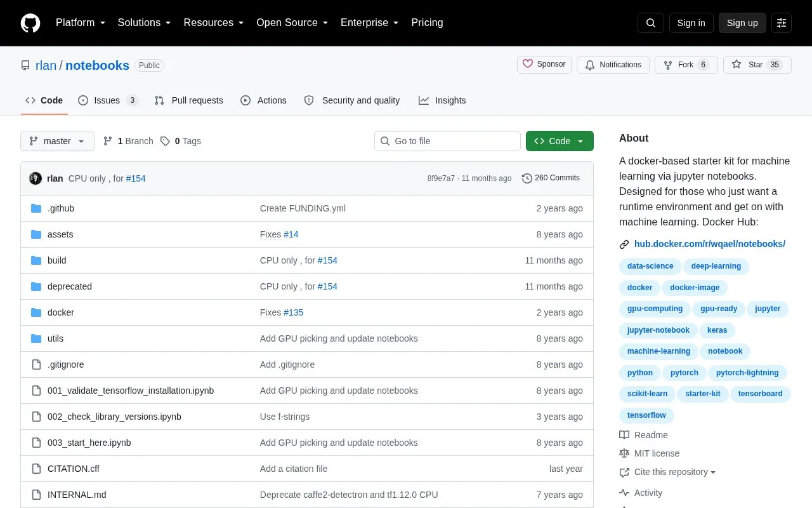
Task: Expand the Platform menu
Action: (81, 23)
